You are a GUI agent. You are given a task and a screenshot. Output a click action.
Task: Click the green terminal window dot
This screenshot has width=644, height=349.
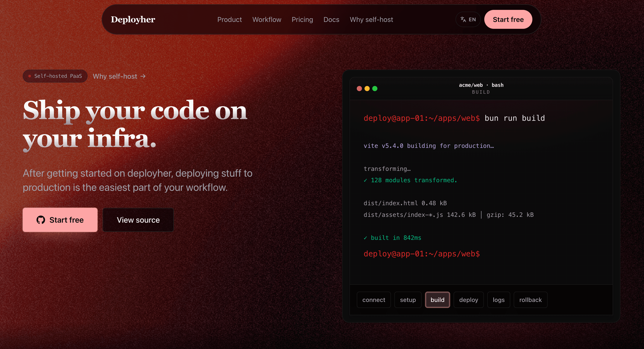point(375,89)
